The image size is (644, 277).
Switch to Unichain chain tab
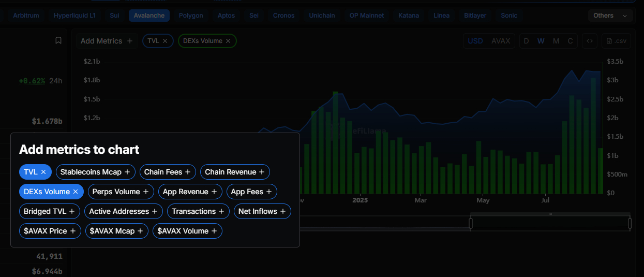(322, 16)
